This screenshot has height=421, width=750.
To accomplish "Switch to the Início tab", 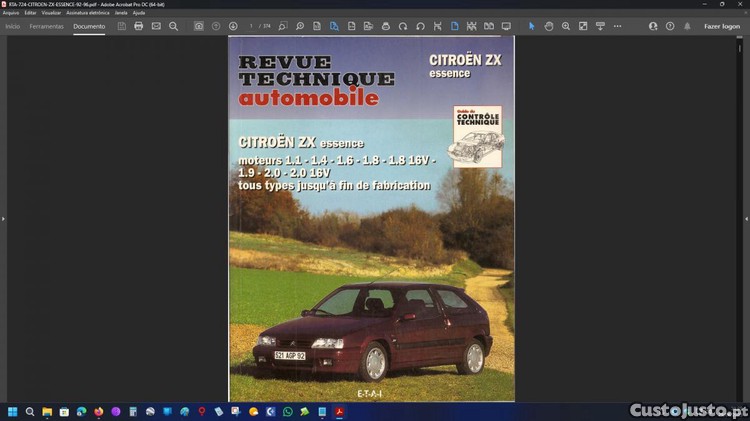I will [12, 26].
